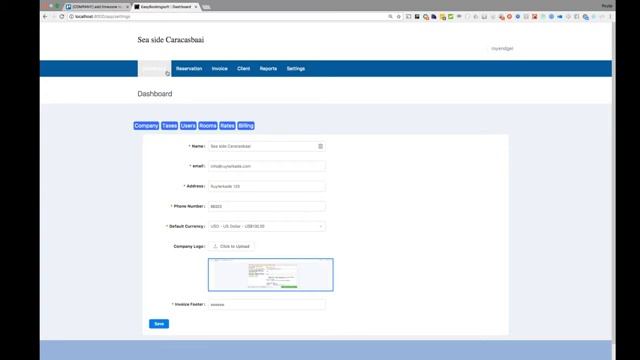This screenshot has height=360, width=640.
Task: Click the small icon on the logo nav tile
Action: (x=167, y=73)
